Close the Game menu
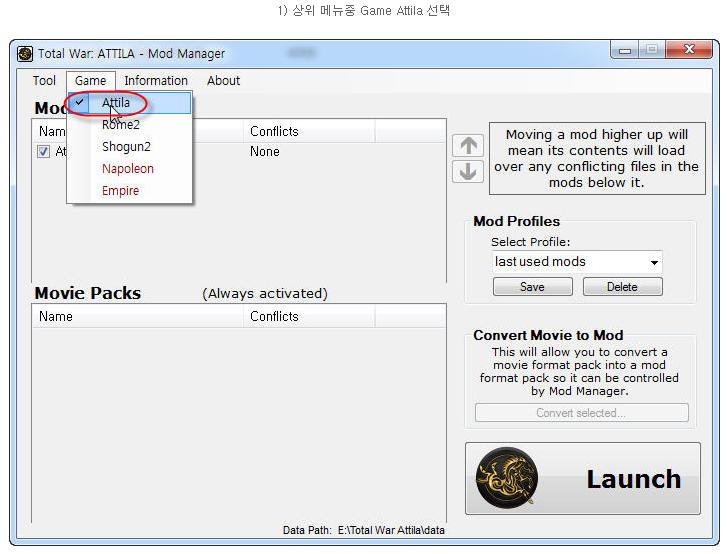The height and width of the screenshot is (554, 727). click(90, 81)
